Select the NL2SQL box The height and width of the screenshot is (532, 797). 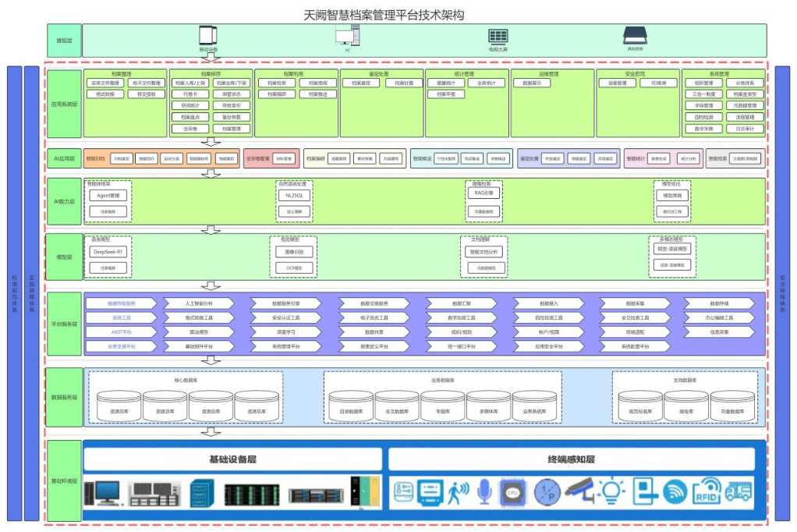pyautogui.click(x=295, y=196)
